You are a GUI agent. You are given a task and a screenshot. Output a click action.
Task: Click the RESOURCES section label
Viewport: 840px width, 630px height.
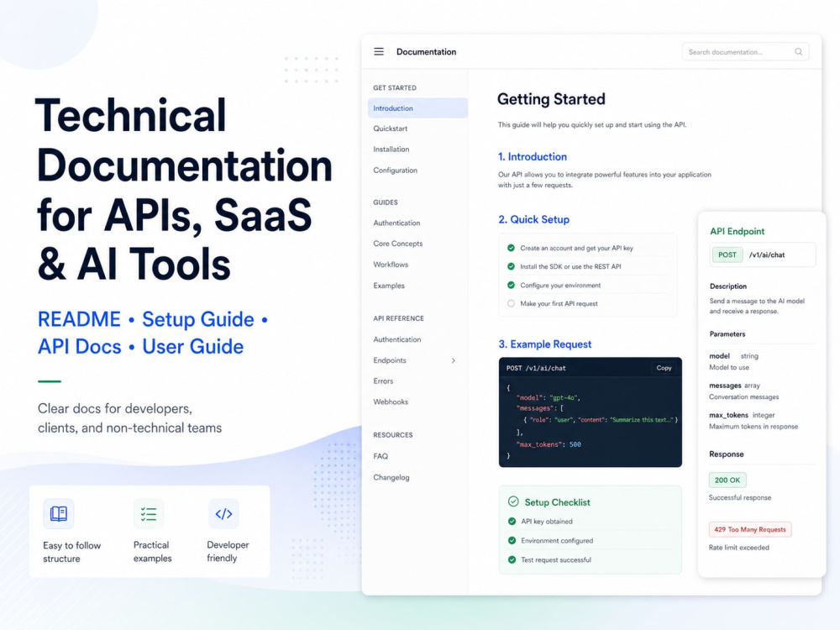coord(392,435)
